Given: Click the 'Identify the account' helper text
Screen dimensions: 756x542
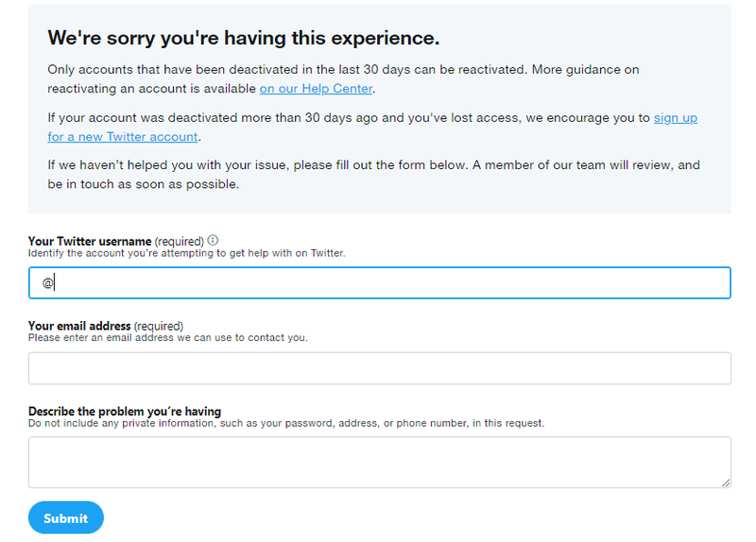Looking at the screenshot, I should [186, 253].
